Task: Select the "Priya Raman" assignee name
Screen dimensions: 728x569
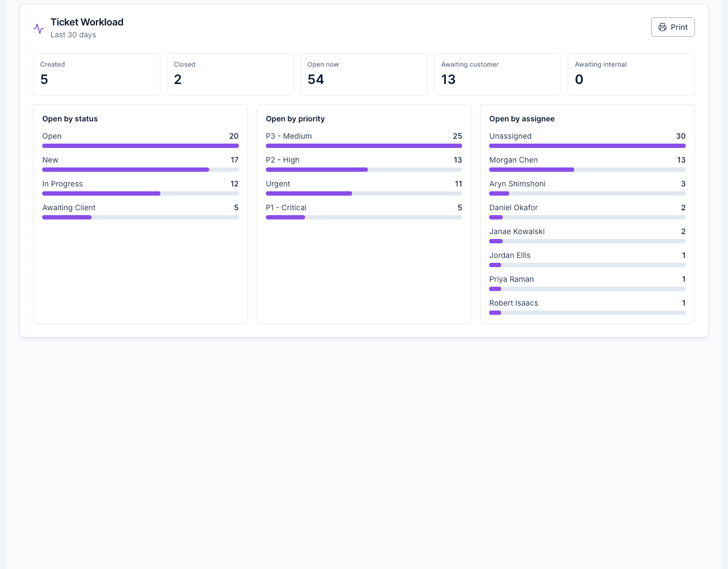Action: pos(511,279)
